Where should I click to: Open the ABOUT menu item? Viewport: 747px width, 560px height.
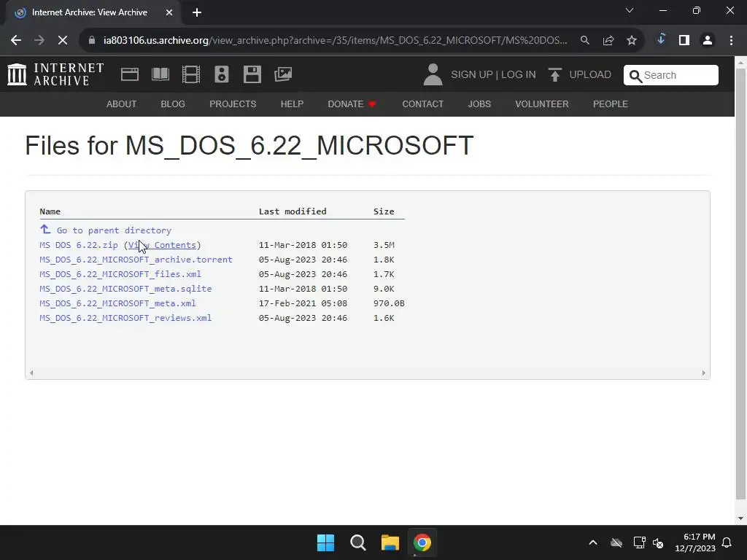[x=122, y=104]
